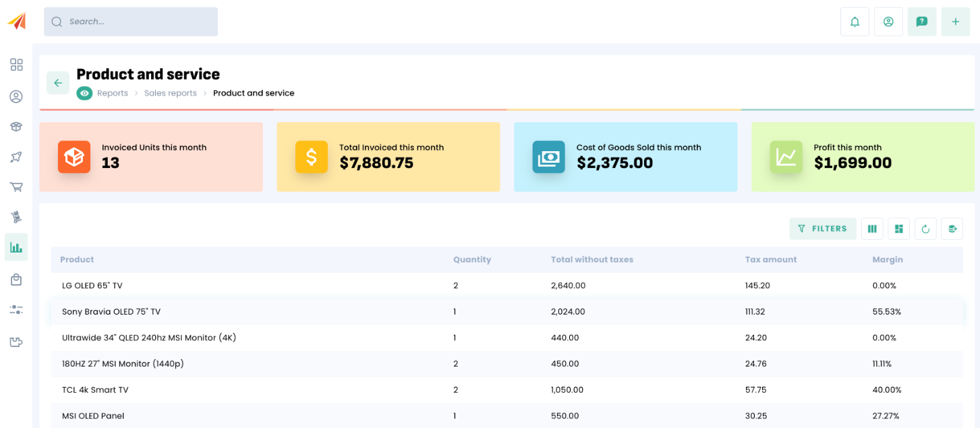Click the 57.75 tax amount cell

point(755,390)
